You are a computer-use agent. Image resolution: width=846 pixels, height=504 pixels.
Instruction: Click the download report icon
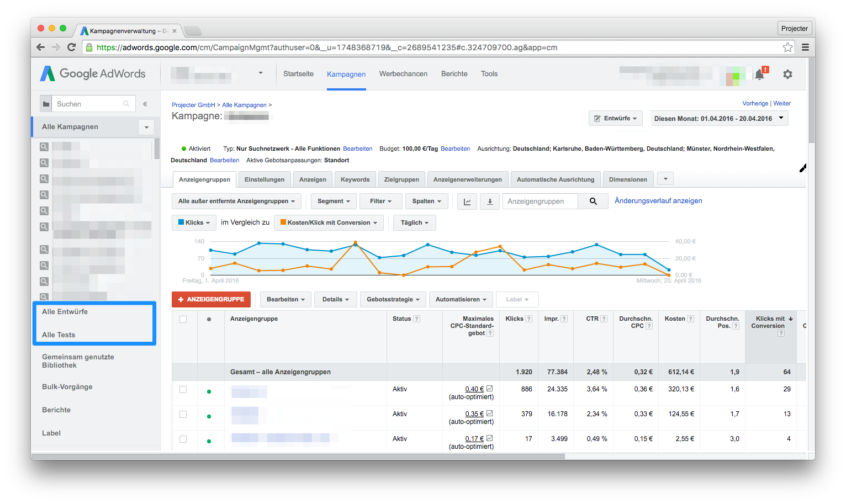pyautogui.click(x=490, y=201)
